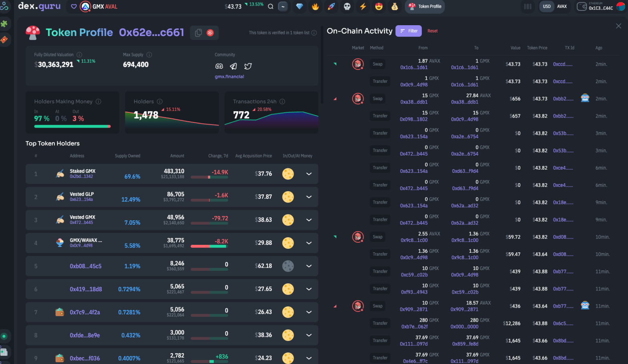Sort activity by the Token Price header

537,48
